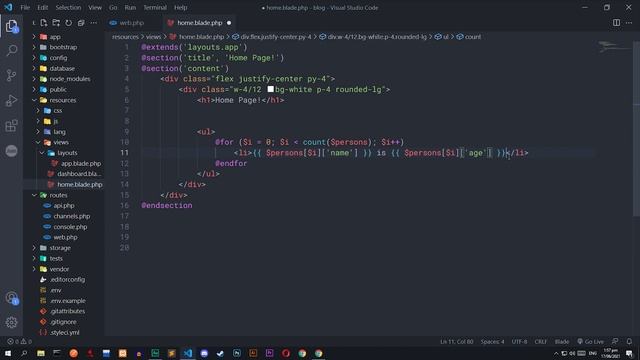The width and height of the screenshot is (640, 360).
Task: Click Spaces: 4 indentation setting
Action: (492, 342)
